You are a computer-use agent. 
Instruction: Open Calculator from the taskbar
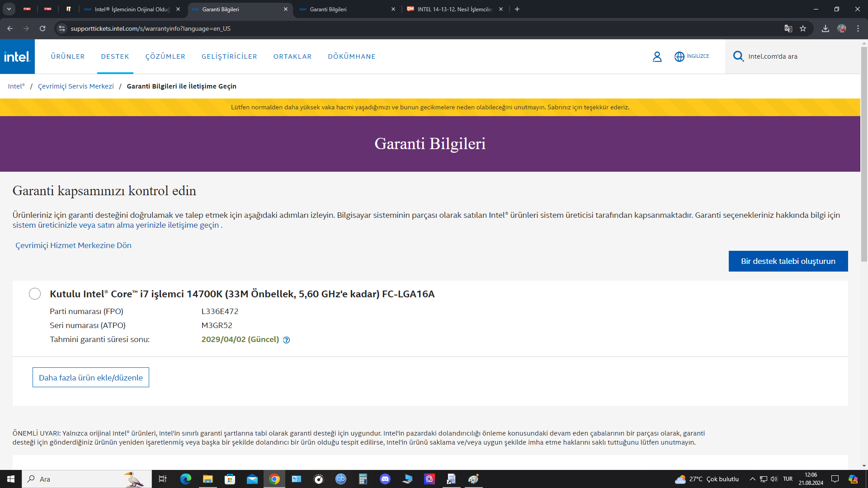click(x=363, y=479)
